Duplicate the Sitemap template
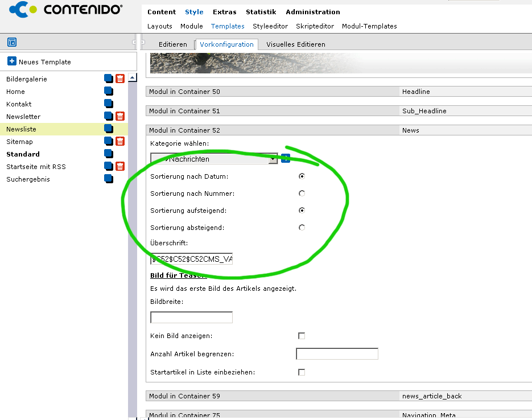The width and height of the screenshot is (532, 420). point(109,141)
